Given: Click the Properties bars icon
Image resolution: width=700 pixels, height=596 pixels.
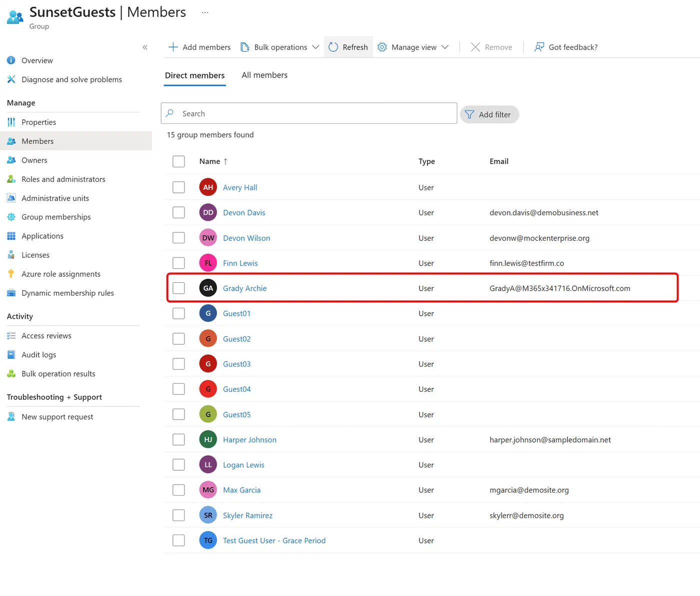Looking at the screenshot, I should [x=11, y=122].
